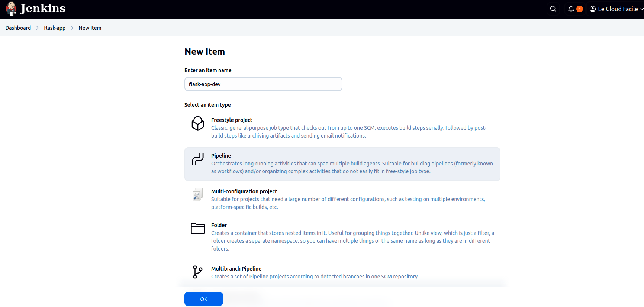Expand chevron after Dashboard breadcrumb
The height and width of the screenshot is (307, 644).
point(38,28)
